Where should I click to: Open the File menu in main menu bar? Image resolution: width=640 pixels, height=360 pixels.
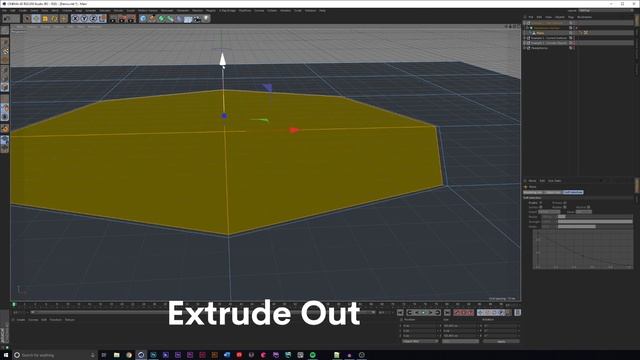pyautogui.click(x=4, y=11)
